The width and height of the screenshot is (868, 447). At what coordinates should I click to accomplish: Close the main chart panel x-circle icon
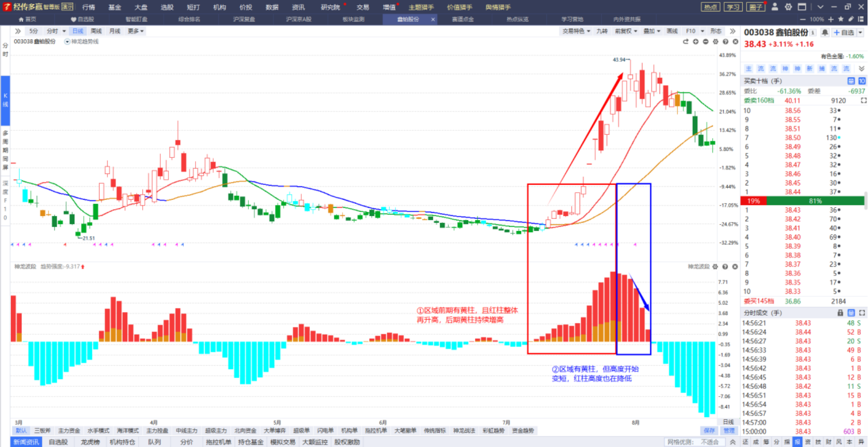pos(736,42)
